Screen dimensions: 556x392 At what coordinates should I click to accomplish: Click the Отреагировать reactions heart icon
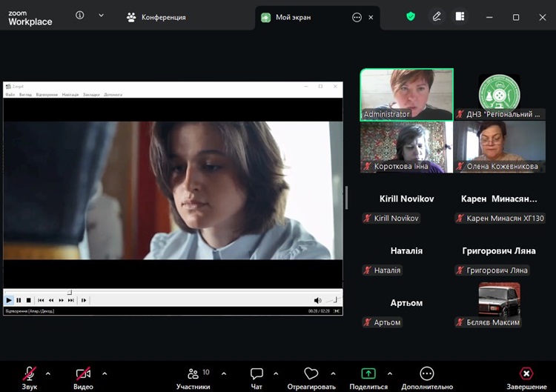311,374
